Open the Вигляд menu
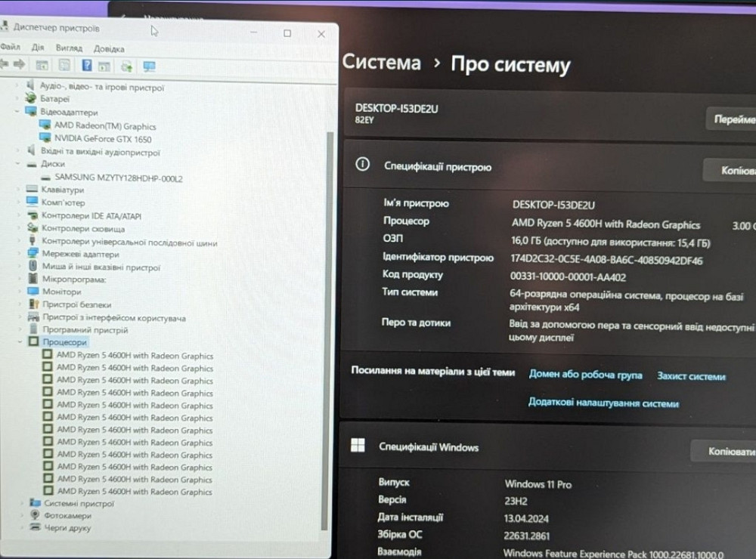 pos(70,48)
